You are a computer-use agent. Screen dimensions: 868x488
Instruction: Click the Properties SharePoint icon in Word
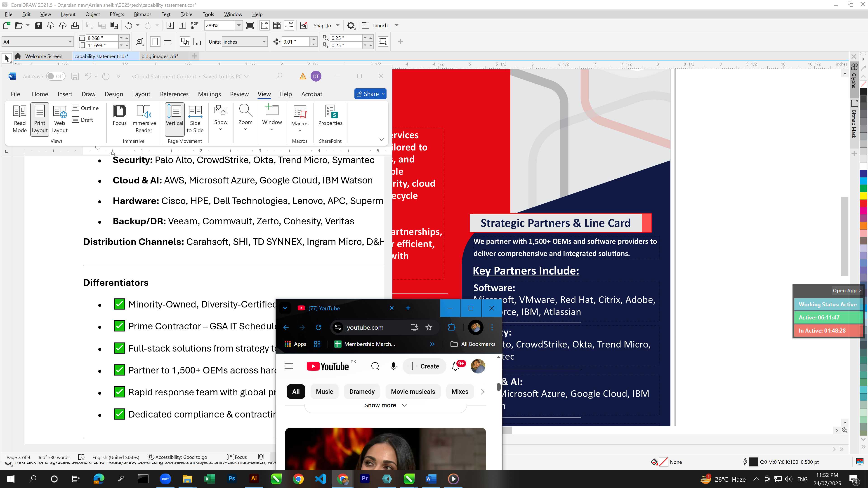point(330,115)
